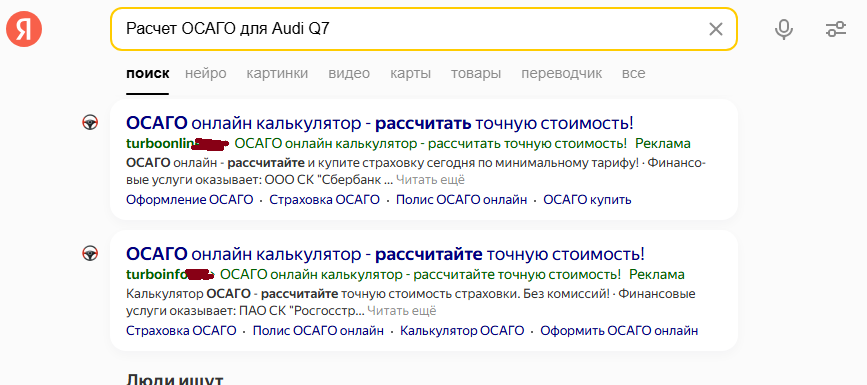The height and width of the screenshot is (385, 867).
Task: Select the поиск tab
Action: point(148,74)
